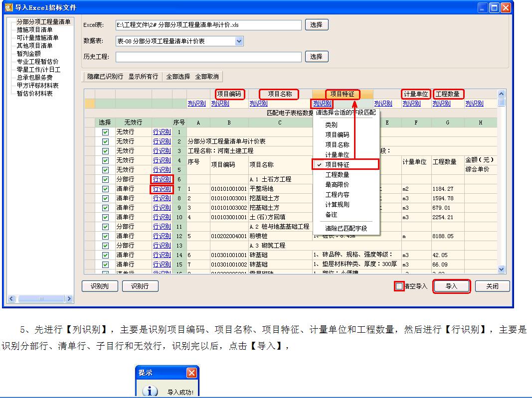Open 列识别 dropdown under 项目名称
This screenshot has width=532, height=398.
259,104
